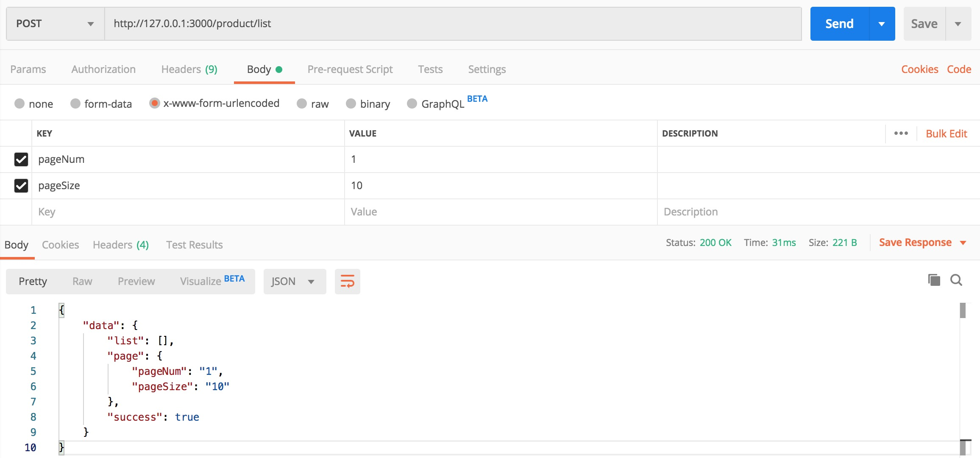The image size is (980, 458).
Task: Open the Pre-request Script tab
Action: pyautogui.click(x=350, y=69)
